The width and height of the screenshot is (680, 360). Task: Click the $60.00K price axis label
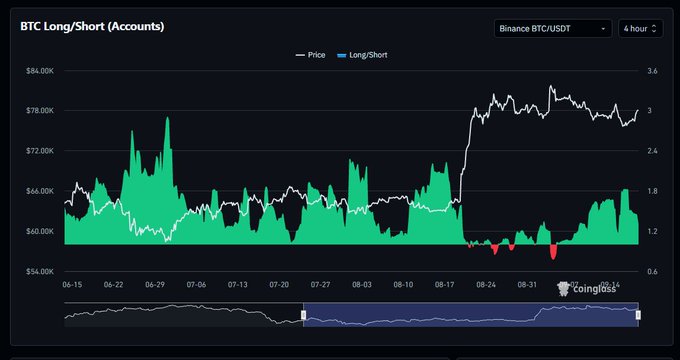tap(40, 231)
